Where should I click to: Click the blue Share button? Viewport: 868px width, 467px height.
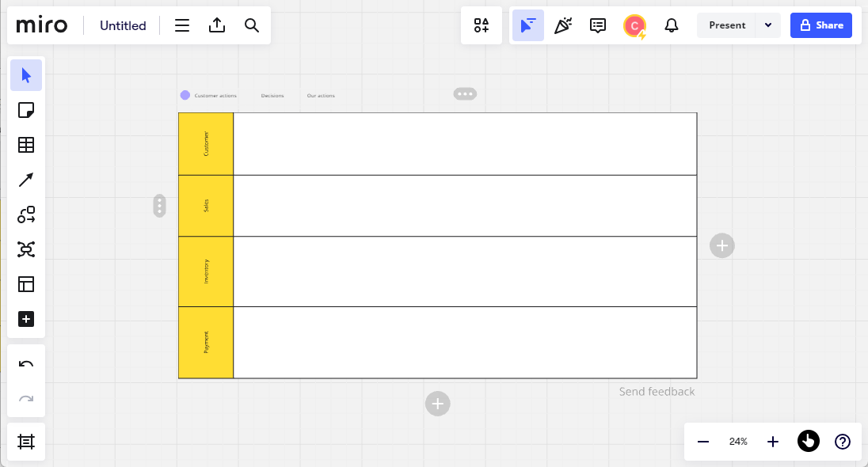[x=821, y=25]
